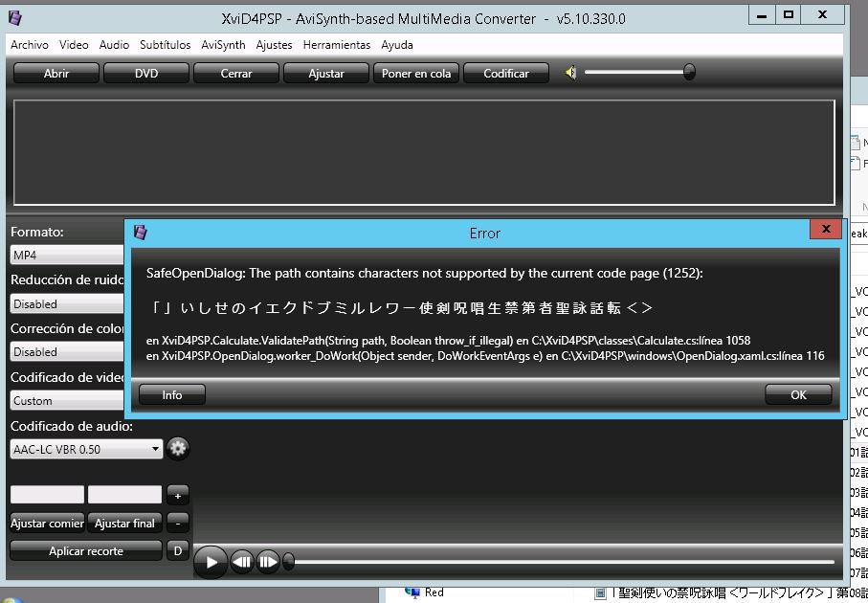The image size is (868, 603).
Task: Open the AAC-LC VBR 0.50 audio dropdown
Action: (86, 449)
